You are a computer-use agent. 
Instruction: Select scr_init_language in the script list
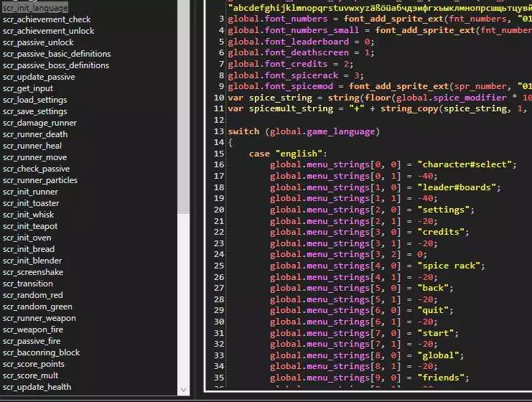pos(35,8)
